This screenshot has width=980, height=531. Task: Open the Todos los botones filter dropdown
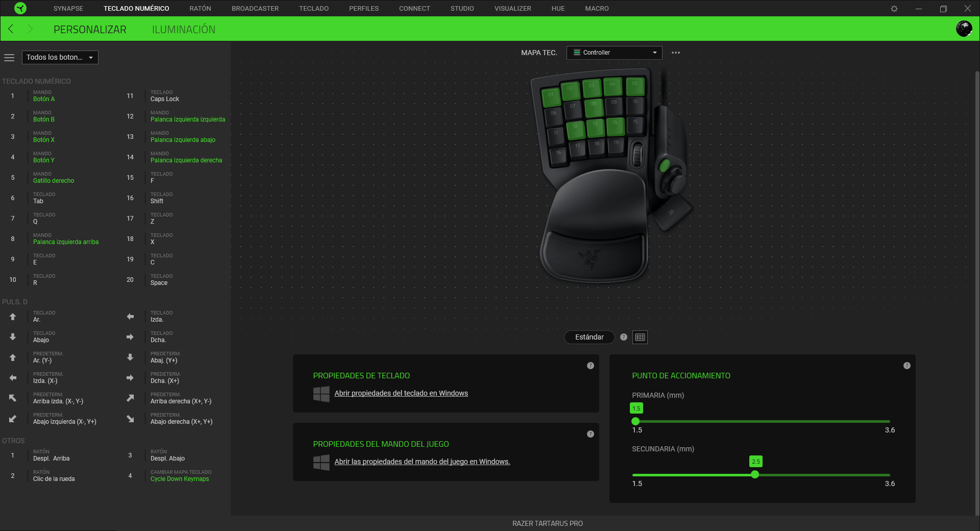60,57
